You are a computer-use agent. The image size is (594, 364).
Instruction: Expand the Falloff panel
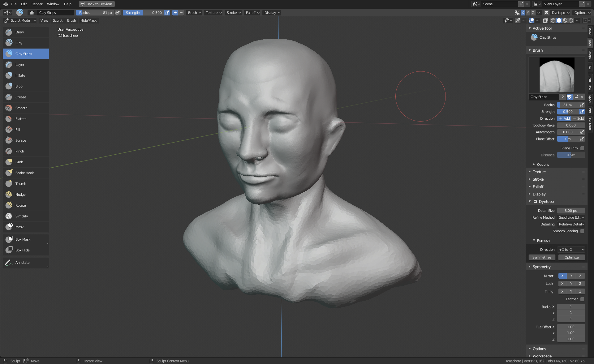click(x=538, y=187)
